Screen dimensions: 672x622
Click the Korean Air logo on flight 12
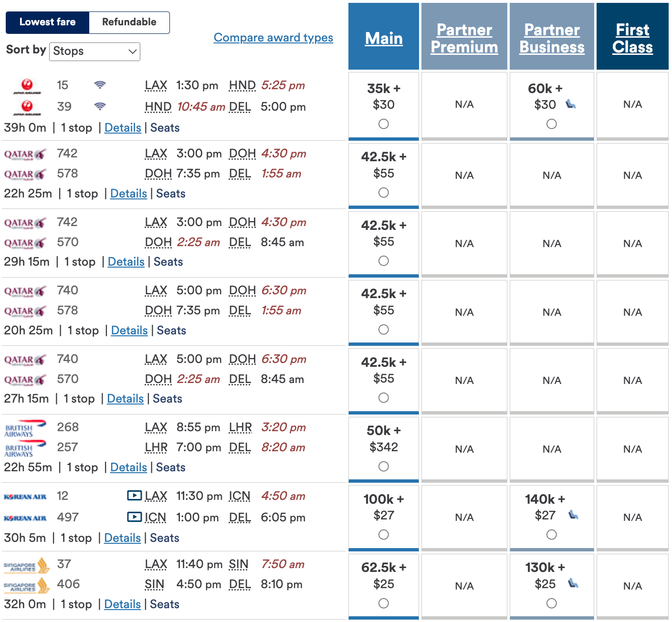coord(26,496)
